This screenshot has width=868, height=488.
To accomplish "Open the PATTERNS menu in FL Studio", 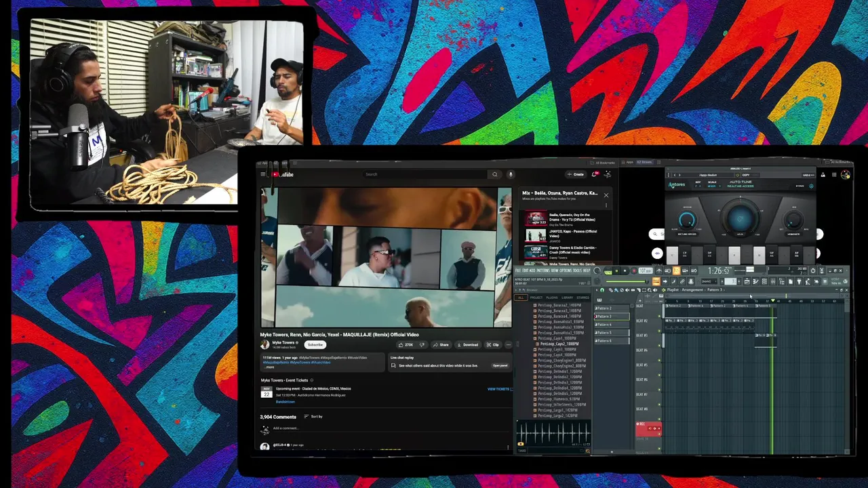I will 543,270.
